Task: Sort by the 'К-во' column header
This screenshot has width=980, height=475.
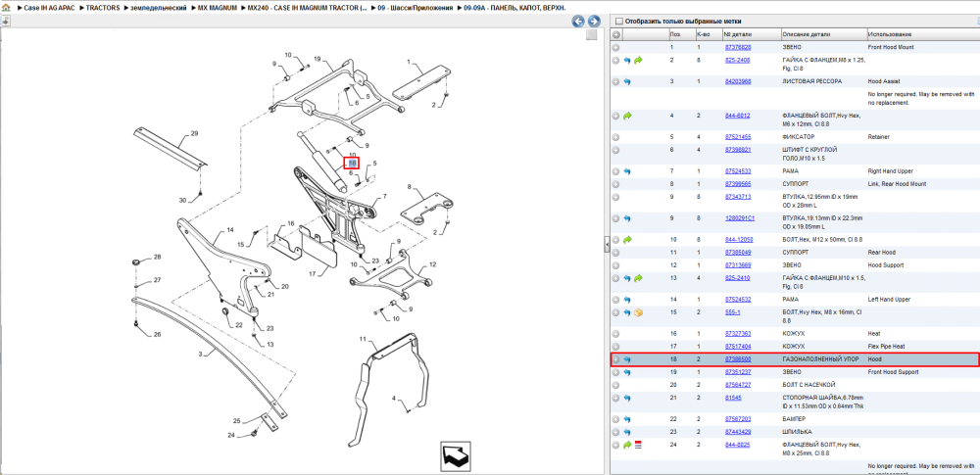Action: click(x=709, y=34)
